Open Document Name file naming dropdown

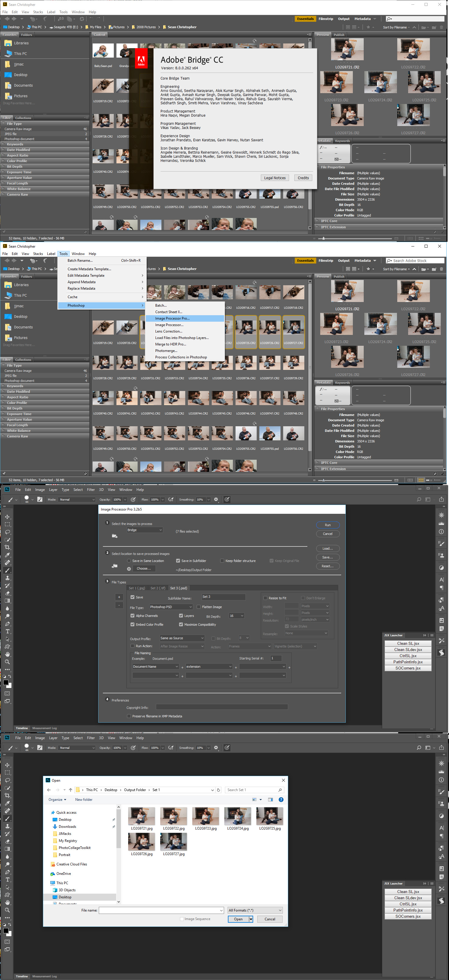tap(155, 667)
